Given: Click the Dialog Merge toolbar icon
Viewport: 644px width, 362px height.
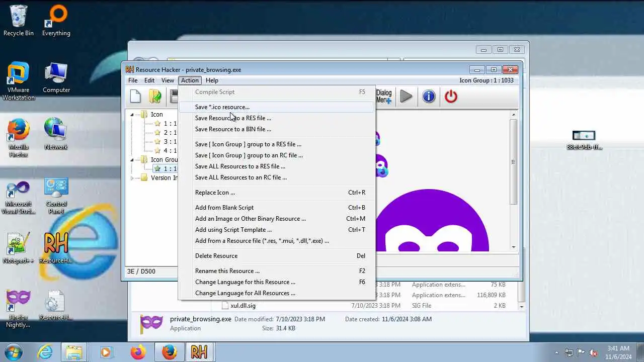Looking at the screenshot, I should coord(383,96).
